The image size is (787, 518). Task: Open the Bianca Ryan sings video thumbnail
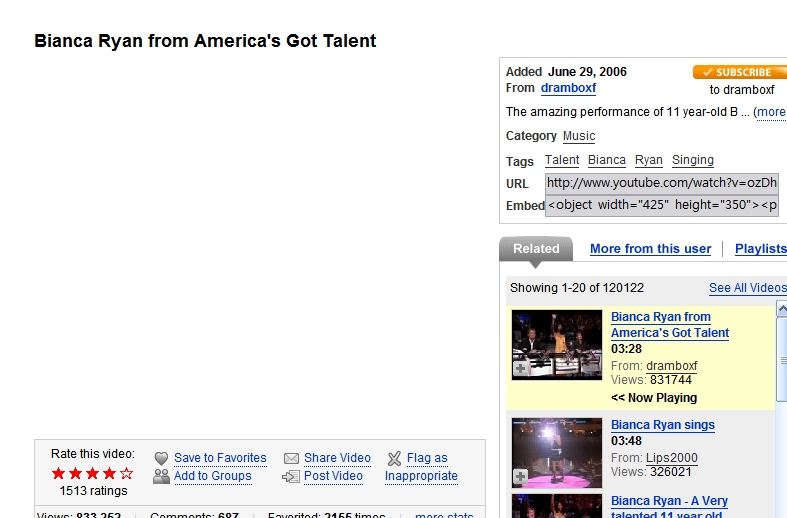557,452
